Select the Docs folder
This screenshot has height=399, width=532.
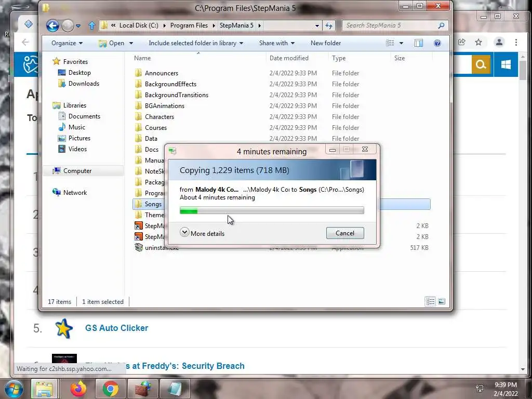pos(150,149)
